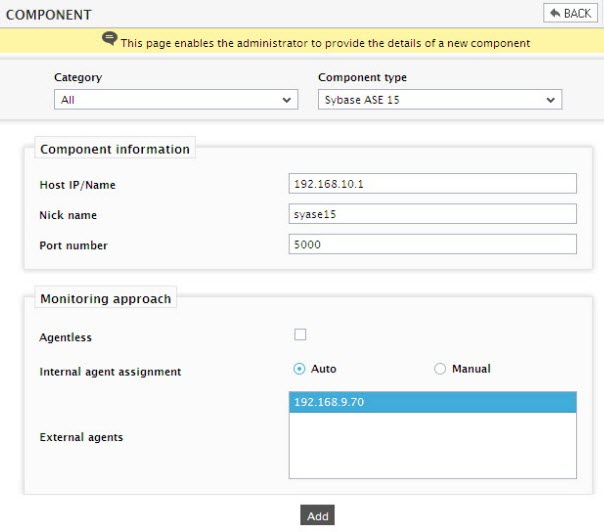Viewport: 604px width, 532px height.
Task: Enable the Agentless checkbox
Action: pyautogui.click(x=300, y=334)
